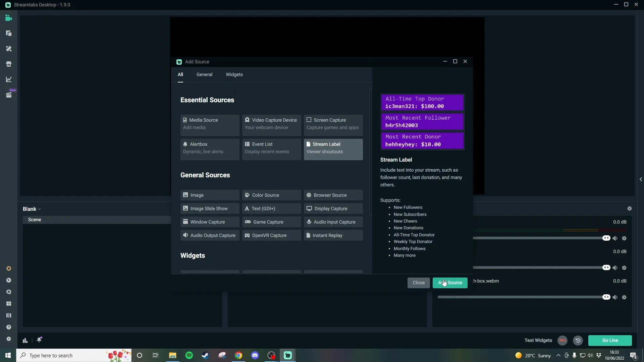
Task: Click the studio mode columns icon in the sidebar
Action: click(x=9, y=315)
